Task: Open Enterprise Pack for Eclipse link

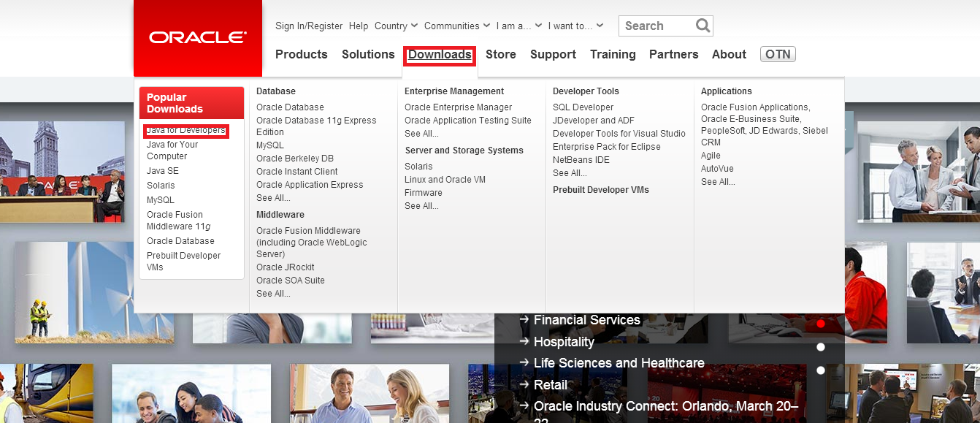Action: click(607, 147)
